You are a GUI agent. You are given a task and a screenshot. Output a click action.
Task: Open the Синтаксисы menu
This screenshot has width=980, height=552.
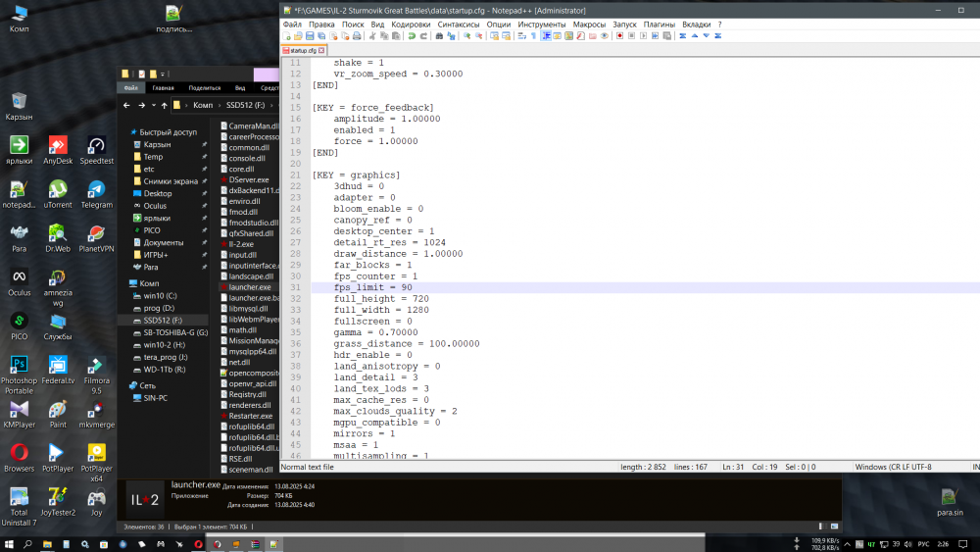(x=459, y=24)
